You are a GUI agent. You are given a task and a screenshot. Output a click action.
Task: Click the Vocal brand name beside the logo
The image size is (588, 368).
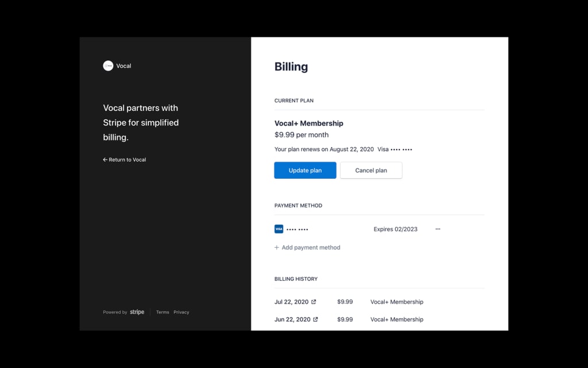pos(124,66)
